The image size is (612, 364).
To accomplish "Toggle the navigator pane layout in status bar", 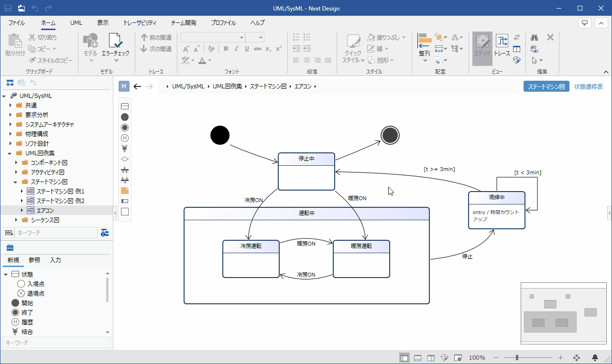I will pos(404,357).
